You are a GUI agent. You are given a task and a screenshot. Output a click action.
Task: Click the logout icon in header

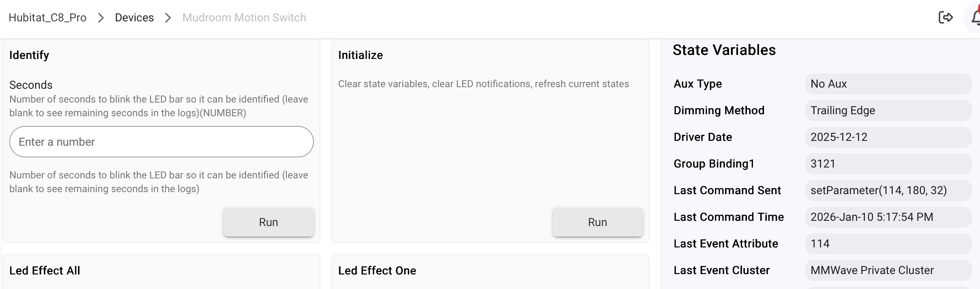945,17
